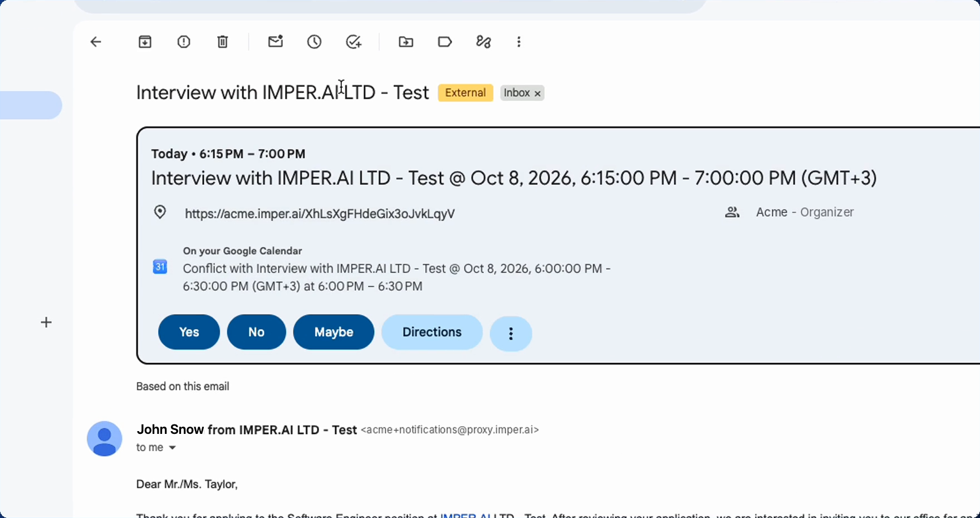Click the 'Acme - Organizer' text
The height and width of the screenshot is (518, 980).
pyautogui.click(x=805, y=212)
